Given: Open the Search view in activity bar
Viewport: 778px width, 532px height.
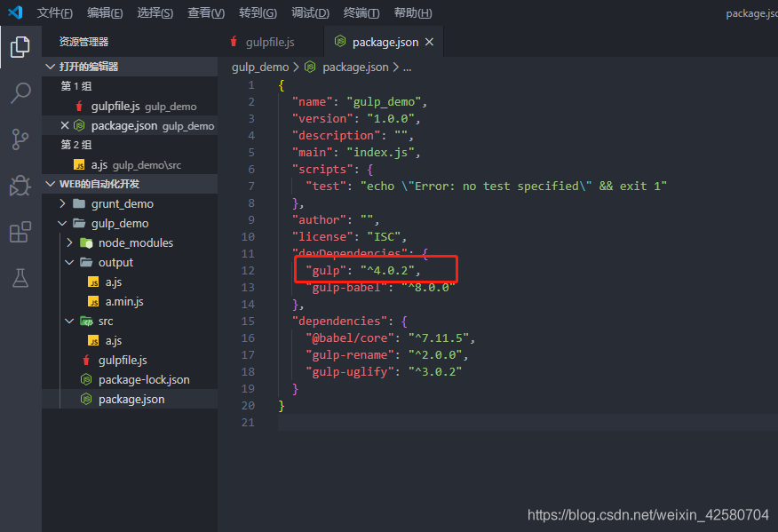Looking at the screenshot, I should 20,92.
